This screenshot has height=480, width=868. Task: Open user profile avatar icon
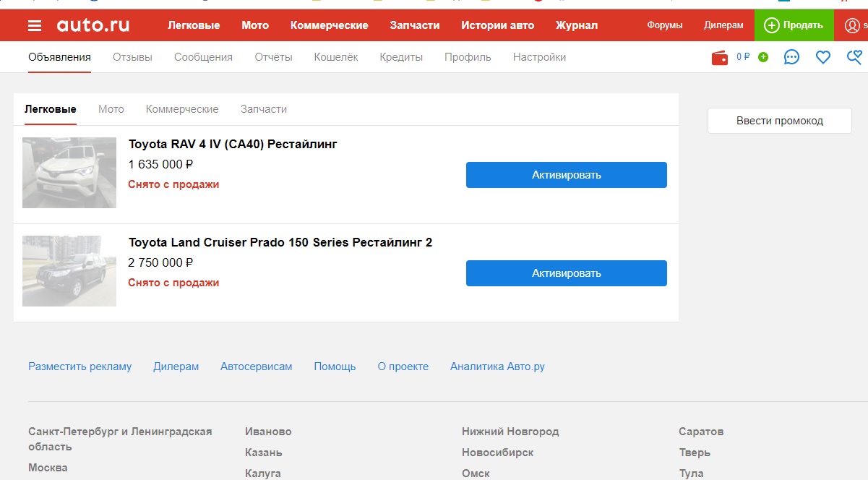point(852,25)
